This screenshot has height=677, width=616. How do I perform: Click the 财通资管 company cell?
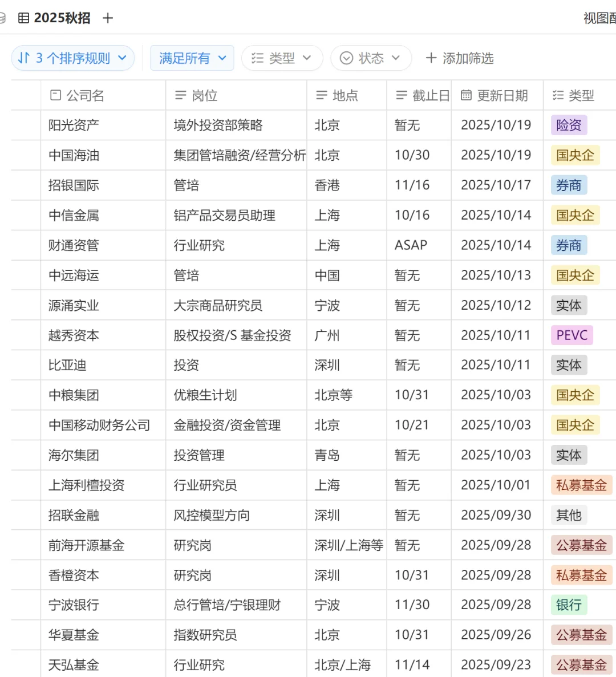103,245
